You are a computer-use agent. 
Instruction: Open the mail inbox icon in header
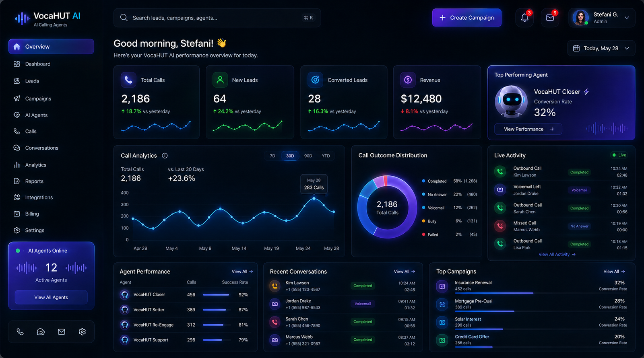[550, 18]
